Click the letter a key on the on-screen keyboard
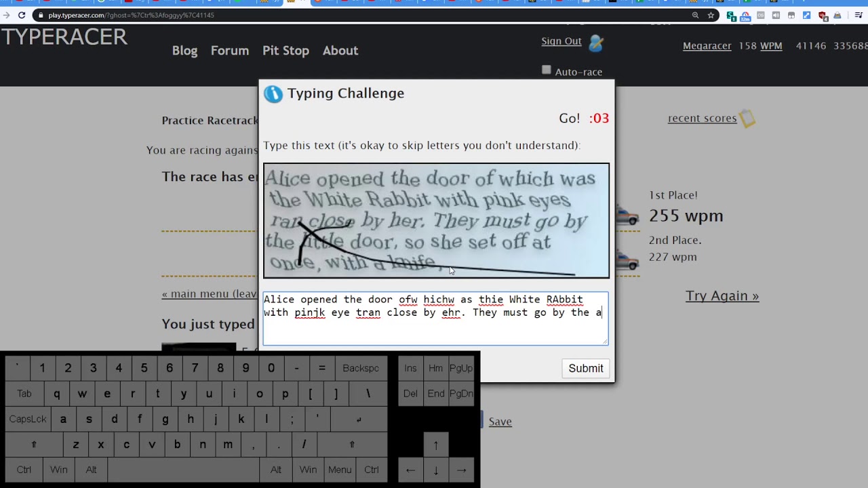The image size is (868, 488). 63,419
